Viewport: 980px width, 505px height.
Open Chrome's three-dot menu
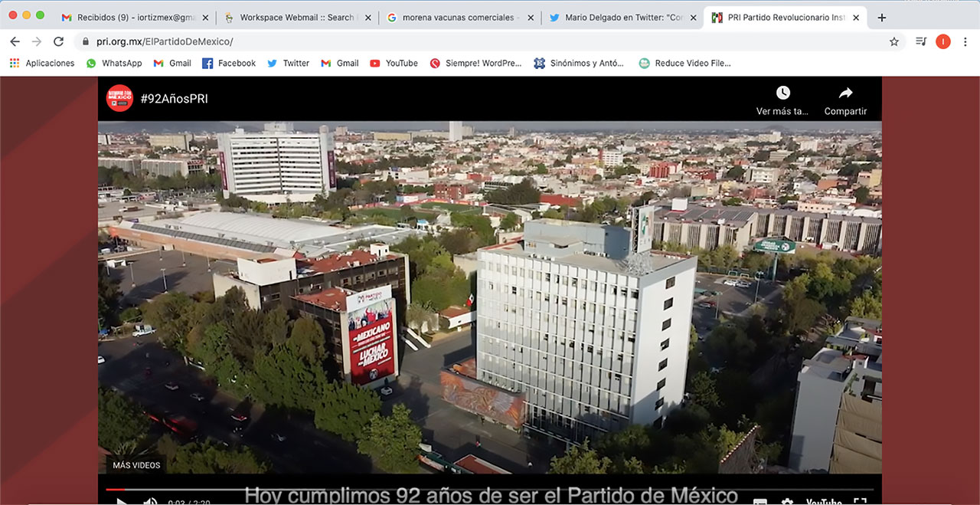click(965, 42)
